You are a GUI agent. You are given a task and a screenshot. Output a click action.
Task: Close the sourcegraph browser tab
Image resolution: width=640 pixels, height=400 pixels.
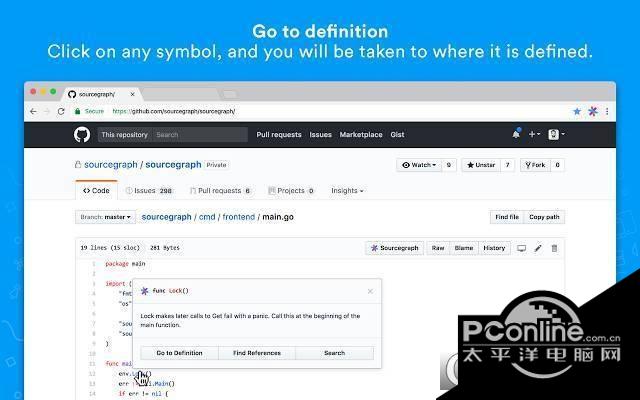pos(132,94)
